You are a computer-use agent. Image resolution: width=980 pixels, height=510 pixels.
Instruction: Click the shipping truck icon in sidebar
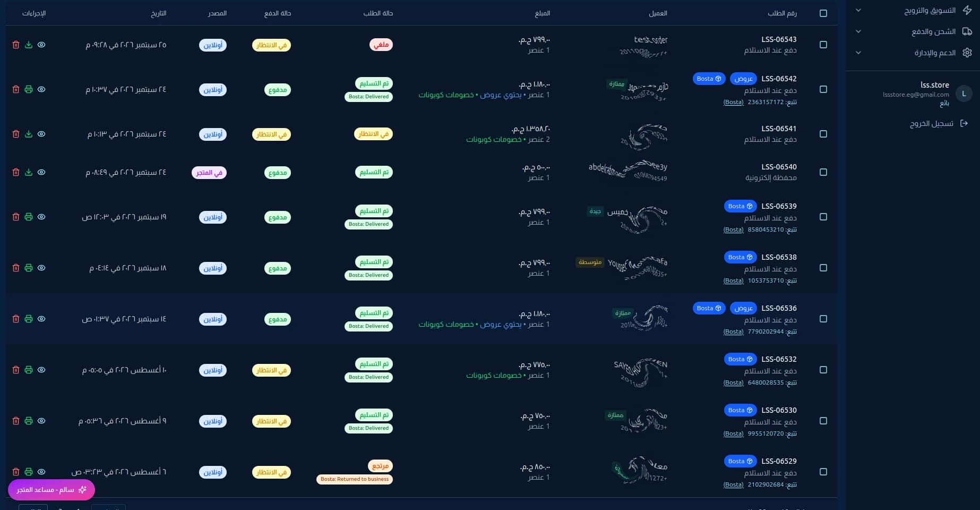point(967,32)
